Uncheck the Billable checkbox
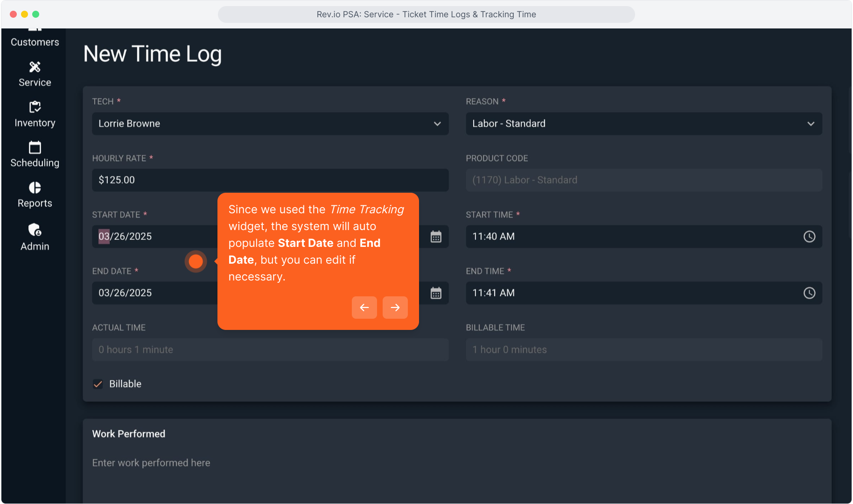The width and height of the screenshot is (853, 504). point(98,384)
